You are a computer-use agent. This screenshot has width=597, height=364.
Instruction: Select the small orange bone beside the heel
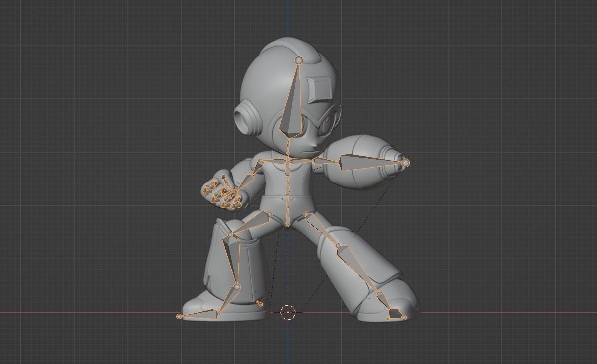pyautogui.click(x=260, y=303)
